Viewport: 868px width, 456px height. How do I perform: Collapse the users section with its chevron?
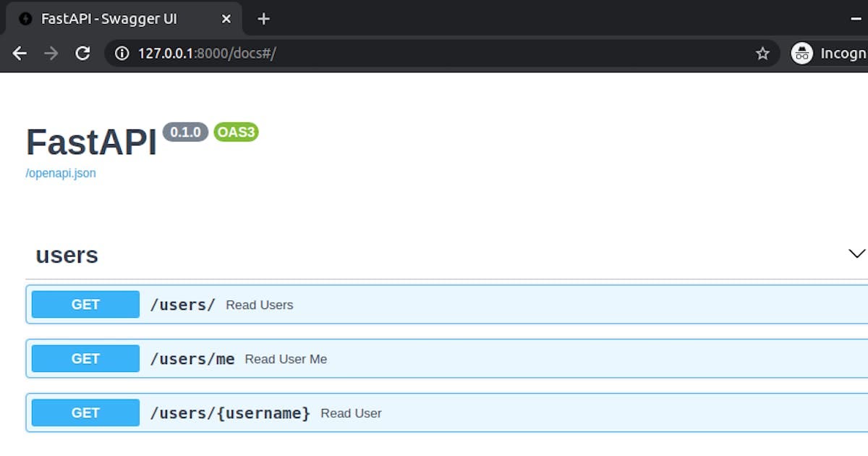coord(856,253)
